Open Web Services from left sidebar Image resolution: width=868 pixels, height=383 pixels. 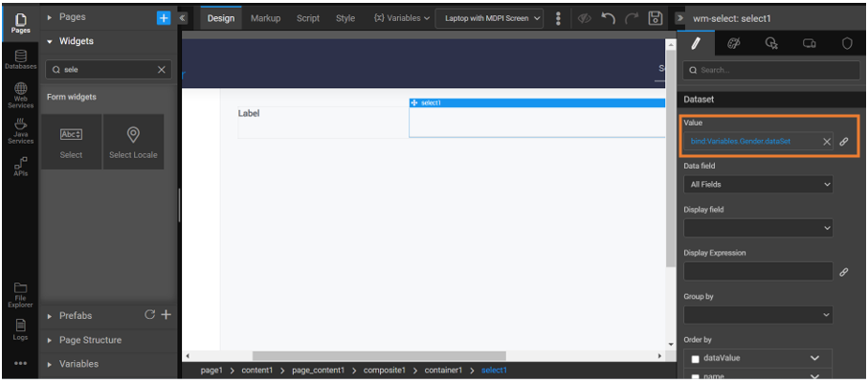(x=20, y=94)
